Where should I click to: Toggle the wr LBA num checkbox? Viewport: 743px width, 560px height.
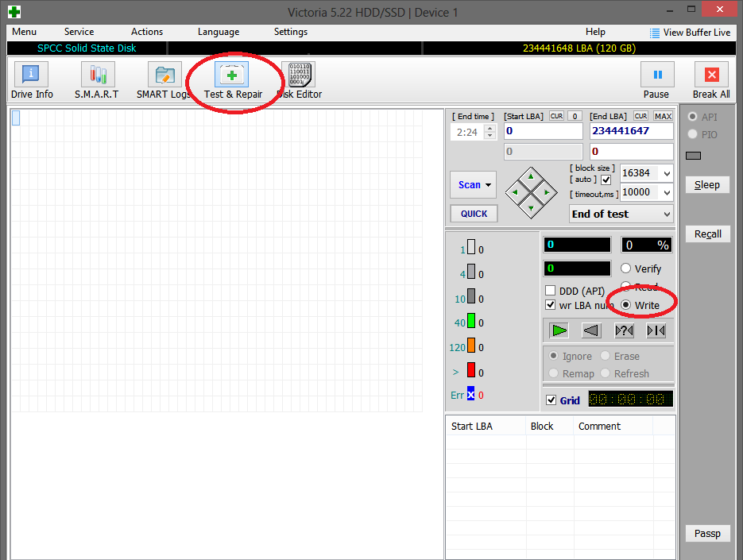[x=550, y=305]
